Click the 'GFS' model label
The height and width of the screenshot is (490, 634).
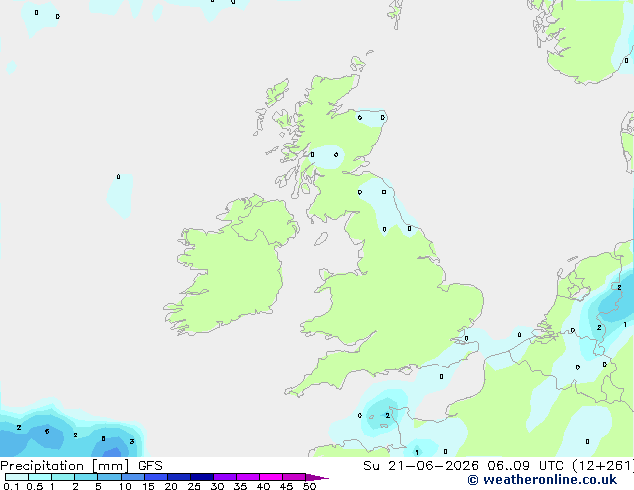[150, 466]
